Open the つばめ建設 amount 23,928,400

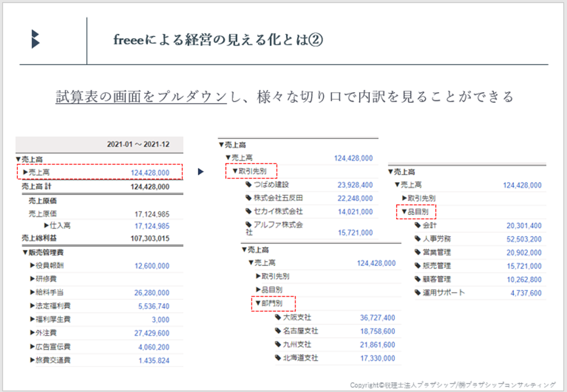(x=355, y=185)
